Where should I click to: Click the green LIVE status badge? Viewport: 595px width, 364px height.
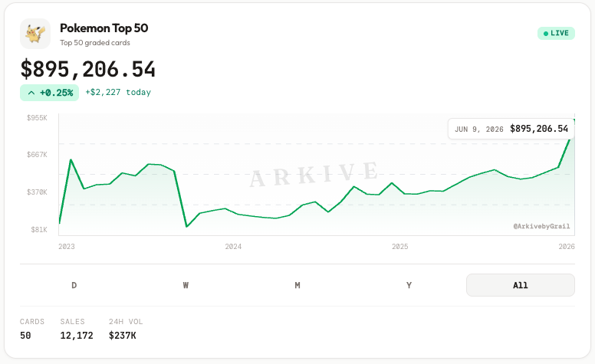556,34
